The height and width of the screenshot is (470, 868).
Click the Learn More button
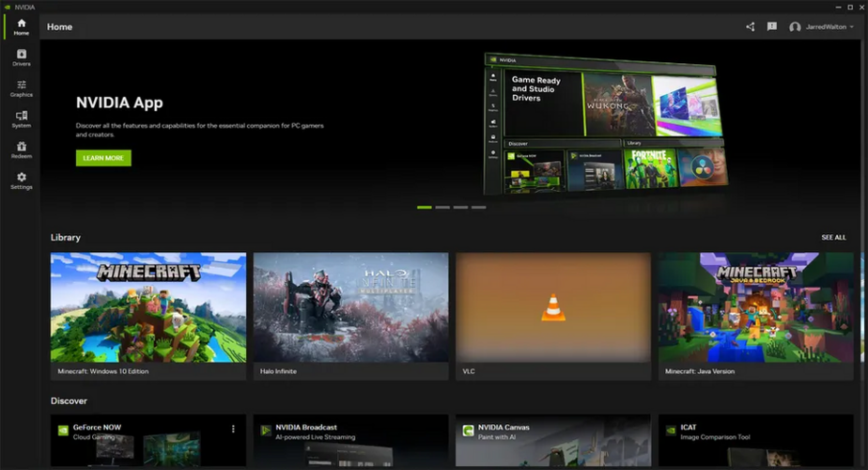[x=103, y=158]
